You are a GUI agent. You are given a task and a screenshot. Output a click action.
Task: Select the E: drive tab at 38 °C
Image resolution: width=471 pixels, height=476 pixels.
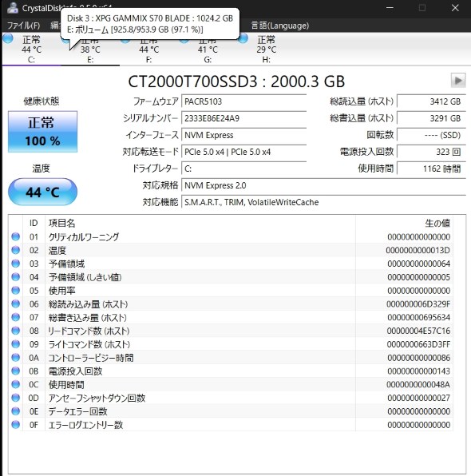90,54
